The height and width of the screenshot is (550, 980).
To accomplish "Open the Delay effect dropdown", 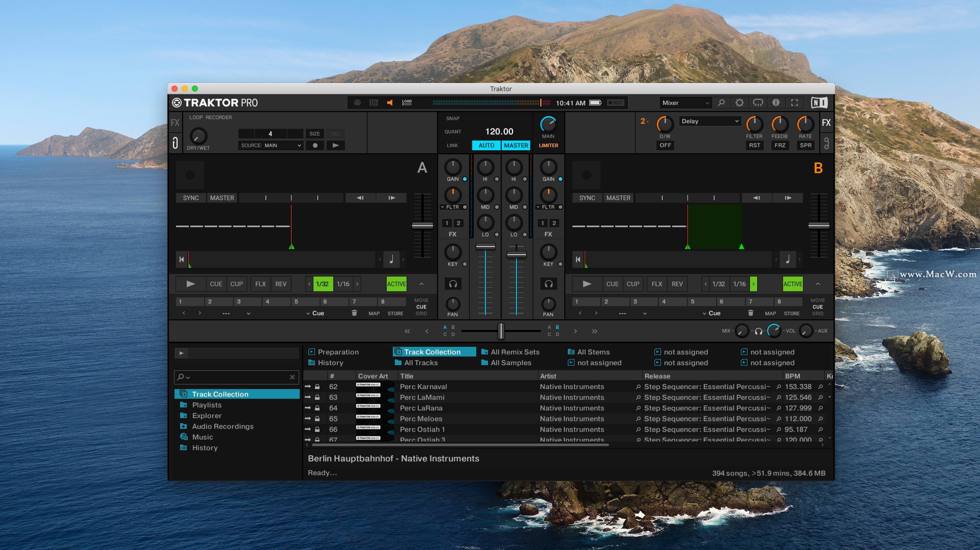I will click(710, 121).
